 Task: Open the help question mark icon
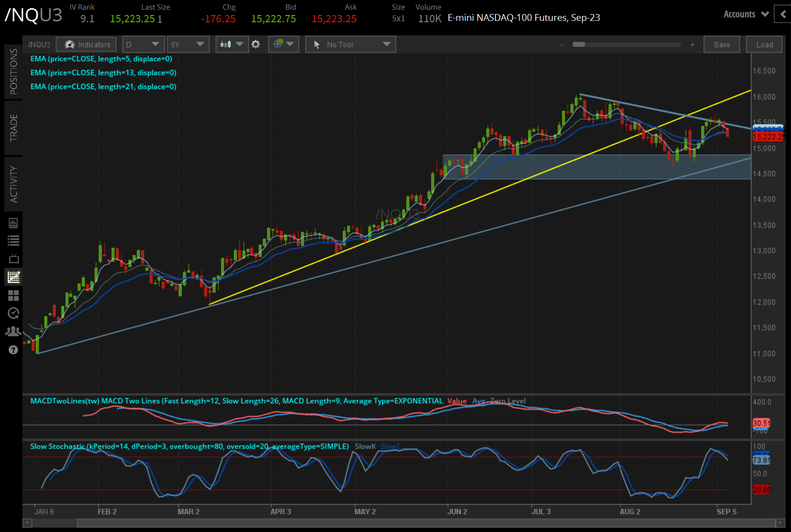click(14, 350)
